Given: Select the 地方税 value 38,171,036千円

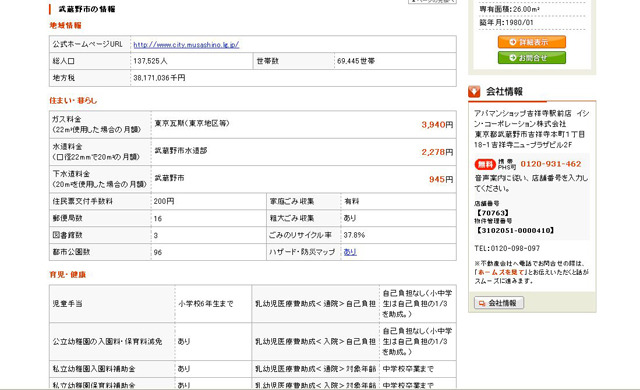Looking at the screenshot, I should [159, 78].
